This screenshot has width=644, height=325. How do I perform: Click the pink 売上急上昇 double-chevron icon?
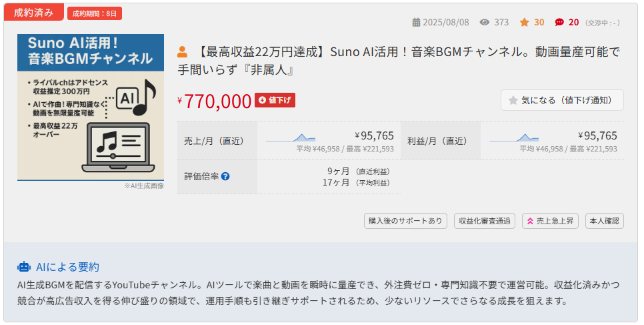[x=528, y=221]
